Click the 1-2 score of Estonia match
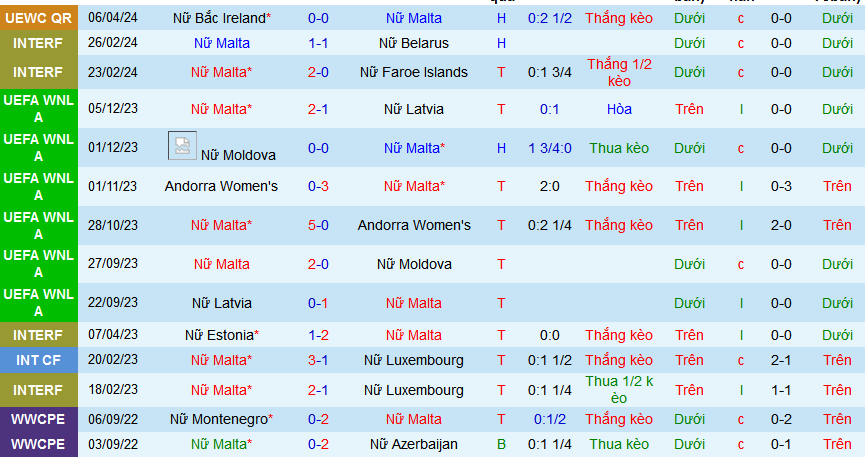 coord(318,335)
